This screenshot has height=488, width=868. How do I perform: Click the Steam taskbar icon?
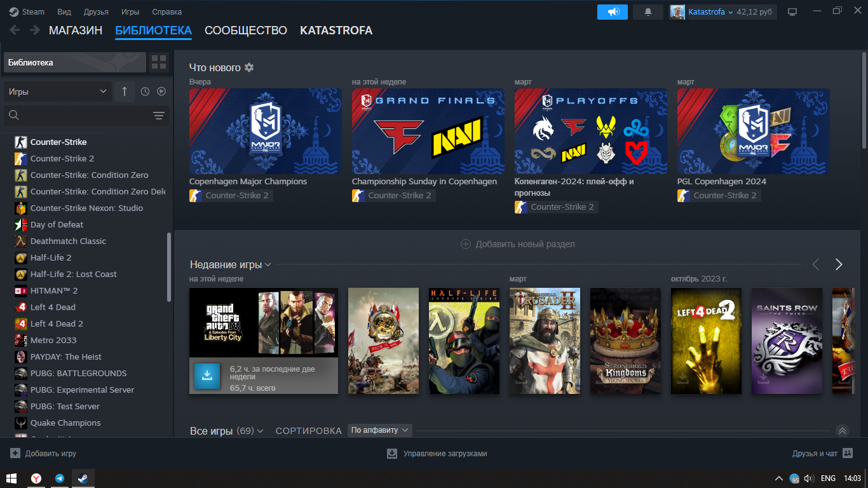pyautogui.click(x=83, y=478)
